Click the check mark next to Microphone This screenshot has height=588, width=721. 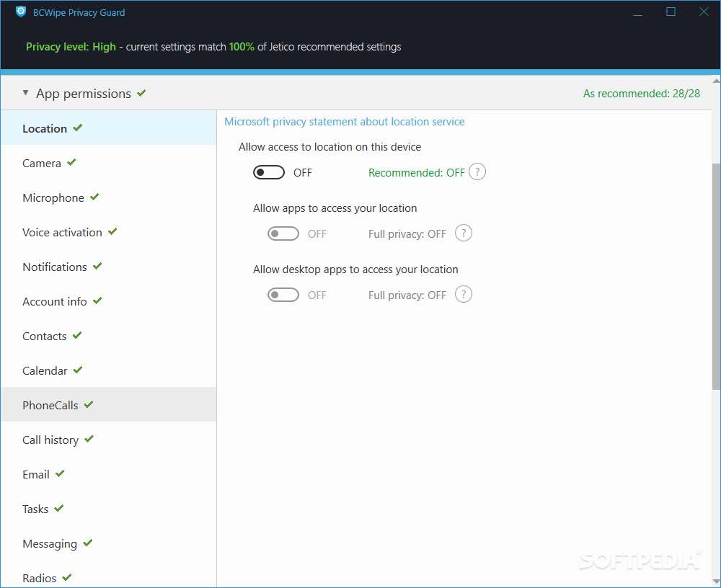[x=94, y=197]
